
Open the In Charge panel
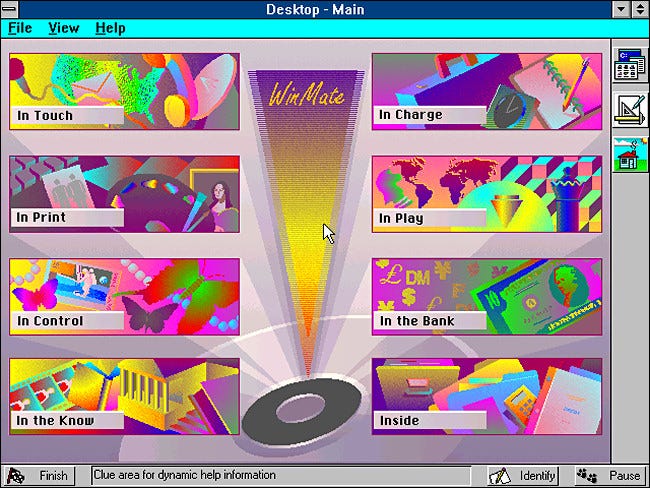click(486, 92)
